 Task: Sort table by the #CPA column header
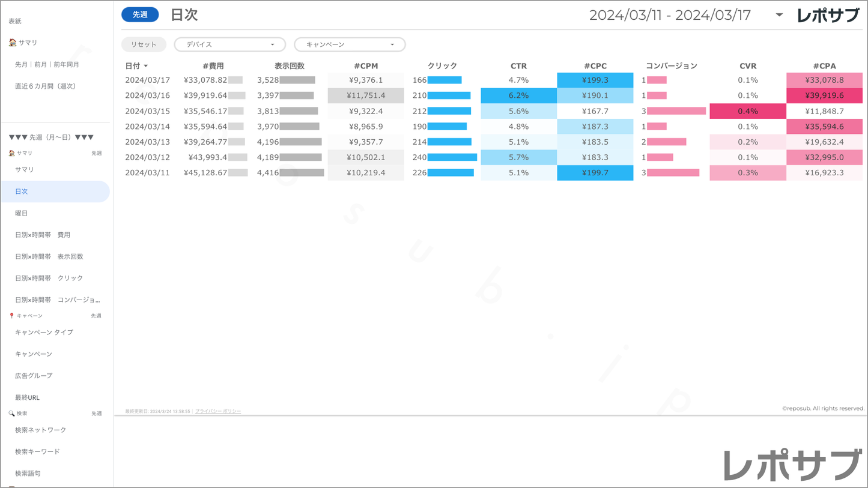824,66
